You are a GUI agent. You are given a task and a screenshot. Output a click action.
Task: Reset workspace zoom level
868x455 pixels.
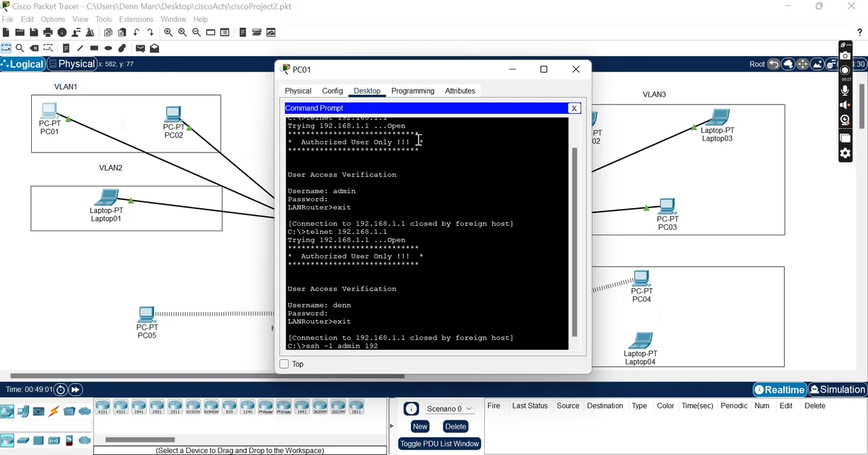(x=182, y=33)
